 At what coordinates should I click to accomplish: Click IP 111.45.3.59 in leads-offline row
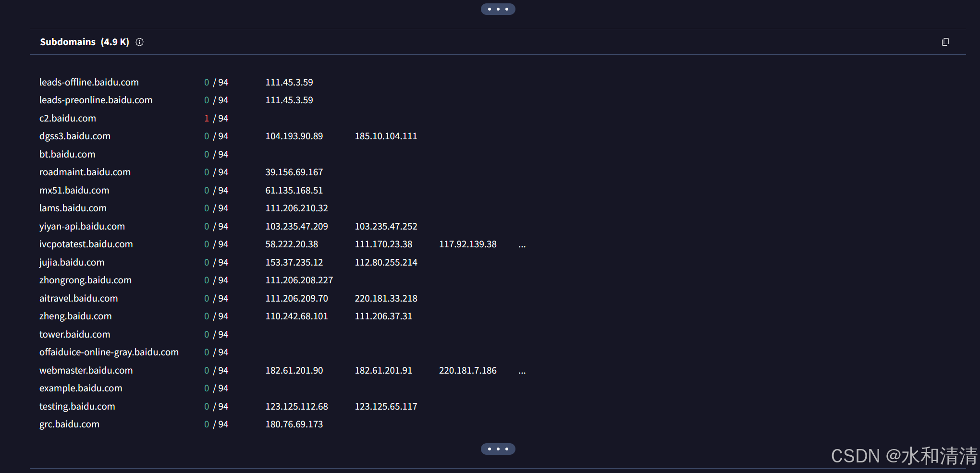[289, 82]
